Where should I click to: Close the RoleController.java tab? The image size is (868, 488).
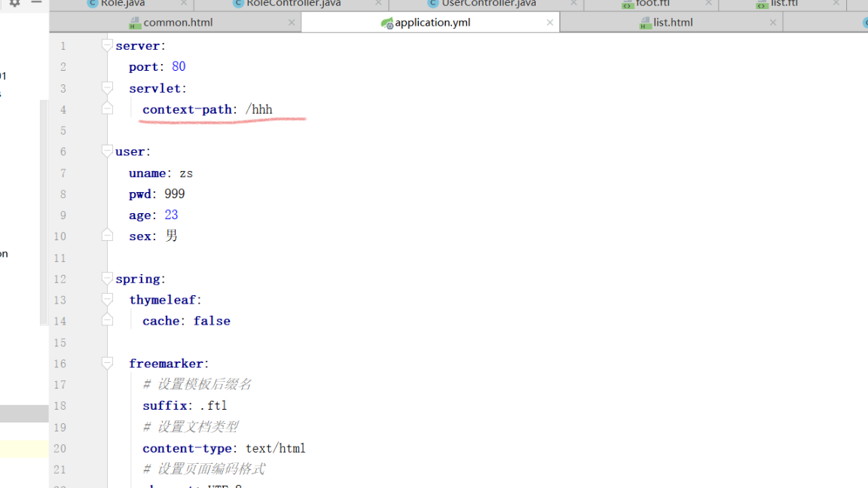379,3
